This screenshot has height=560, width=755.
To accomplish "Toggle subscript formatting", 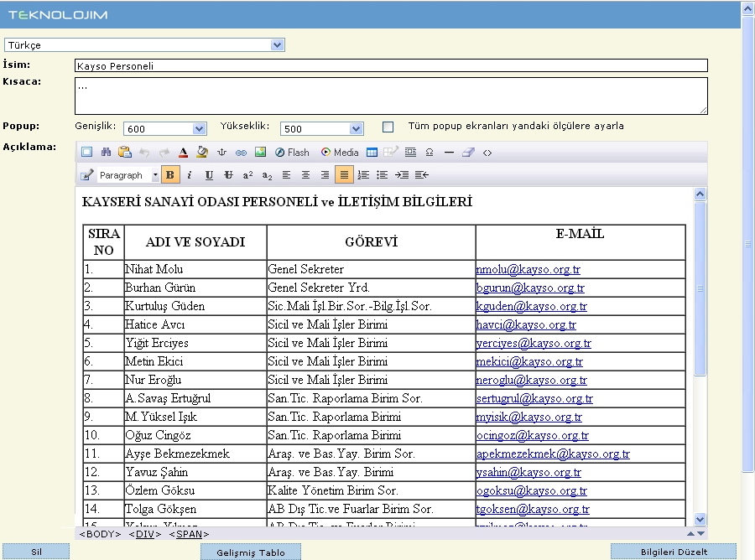I will coord(267,174).
